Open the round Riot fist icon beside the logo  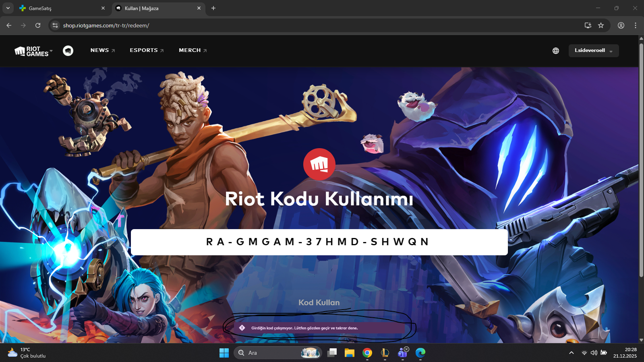click(68, 51)
